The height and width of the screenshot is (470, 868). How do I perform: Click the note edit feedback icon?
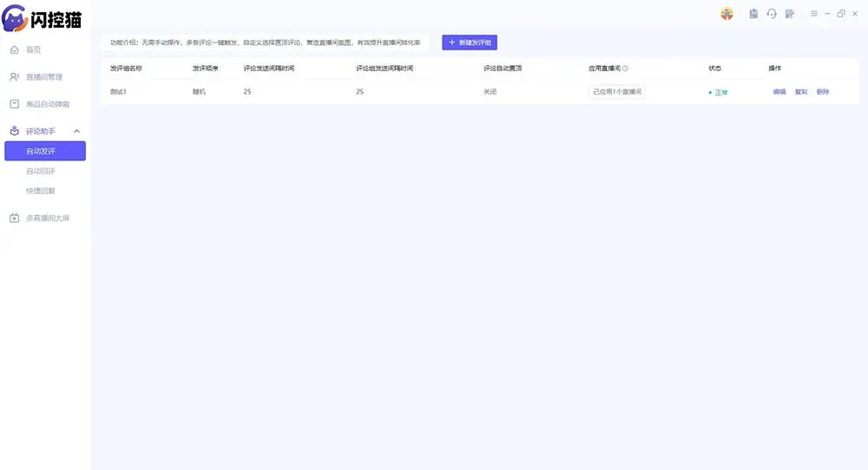click(x=790, y=14)
